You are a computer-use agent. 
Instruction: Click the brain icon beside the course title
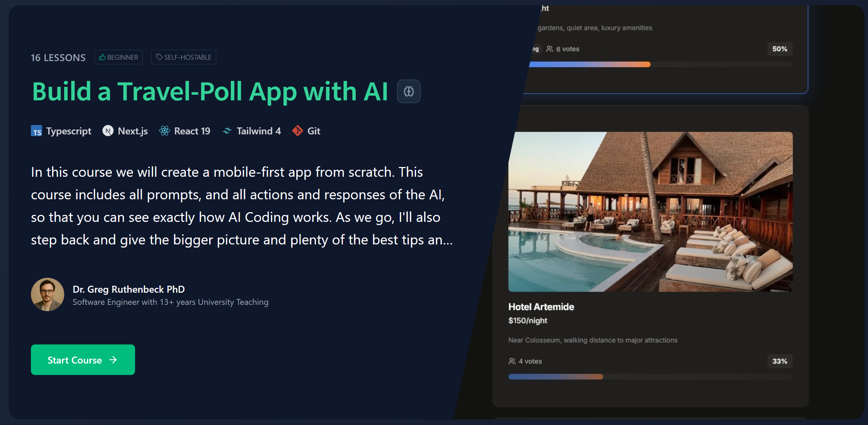pos(408,91)
